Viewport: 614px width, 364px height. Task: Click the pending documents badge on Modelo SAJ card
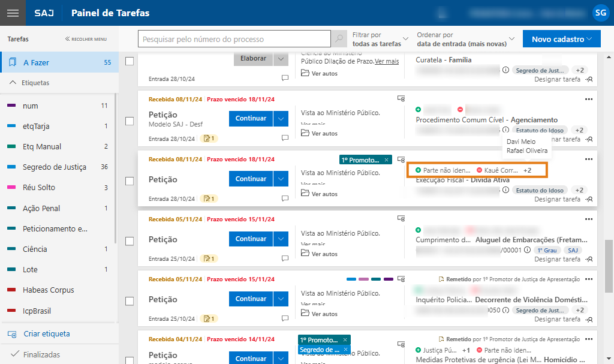point(210,139)
